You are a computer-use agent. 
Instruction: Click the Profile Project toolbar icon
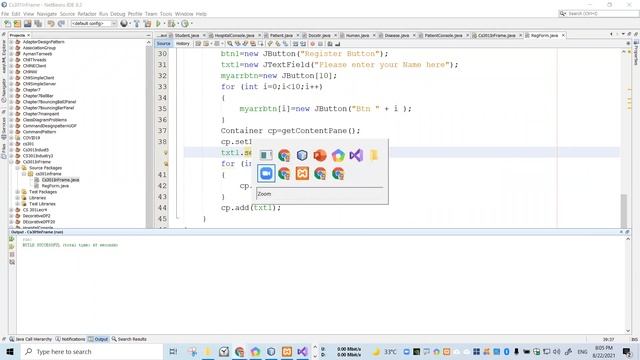point(185,24)
